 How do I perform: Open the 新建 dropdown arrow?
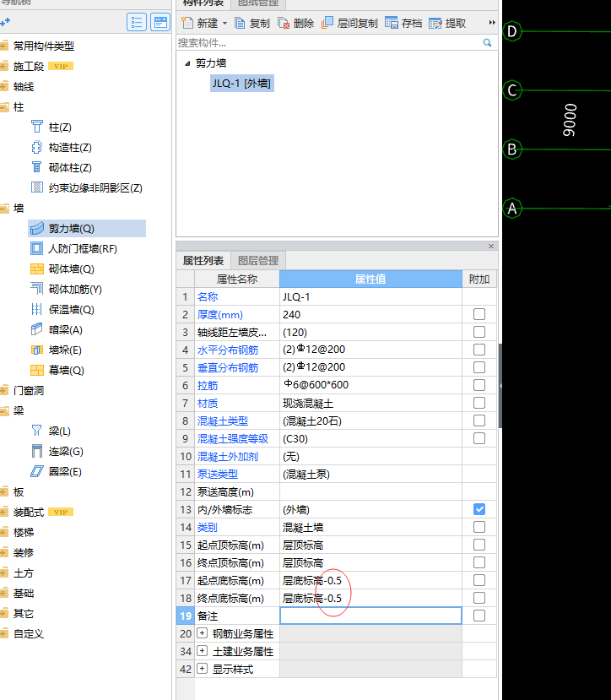[x=224, y=23]
